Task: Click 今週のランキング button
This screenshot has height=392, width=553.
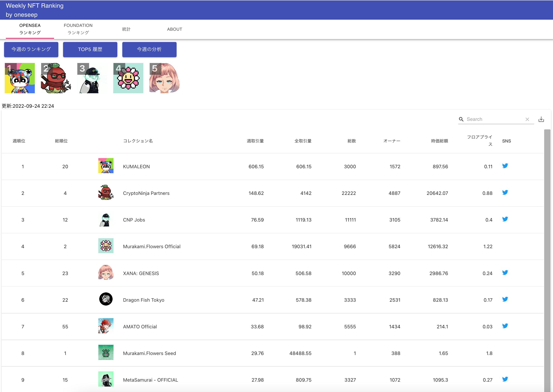Action: [31, 49]
